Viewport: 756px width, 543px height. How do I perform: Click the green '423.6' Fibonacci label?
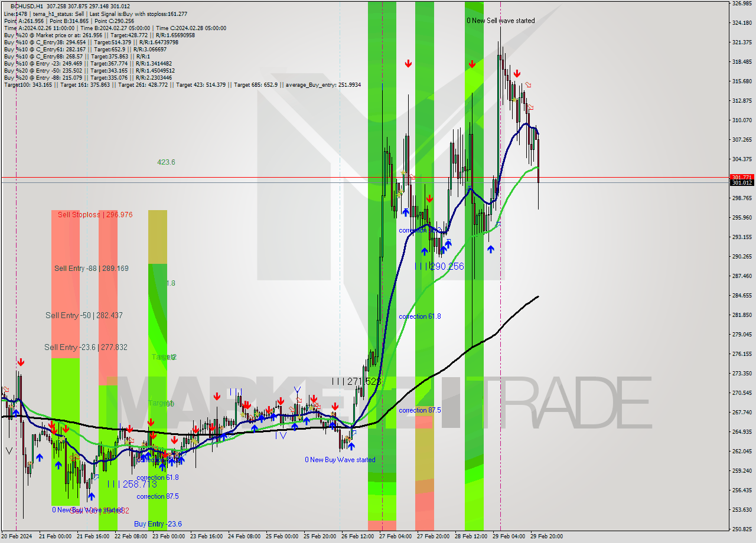[x=166, y=162]
